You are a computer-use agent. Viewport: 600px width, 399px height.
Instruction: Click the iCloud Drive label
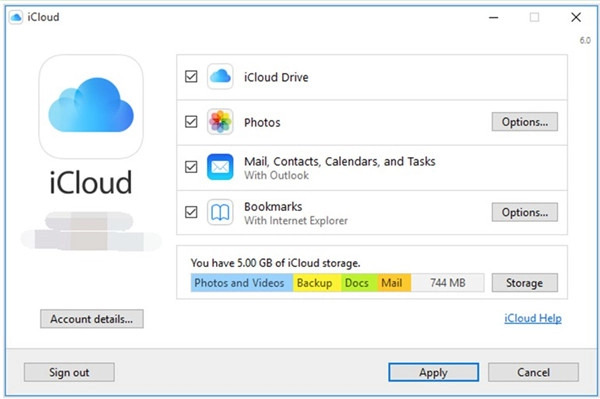[276, 77]
